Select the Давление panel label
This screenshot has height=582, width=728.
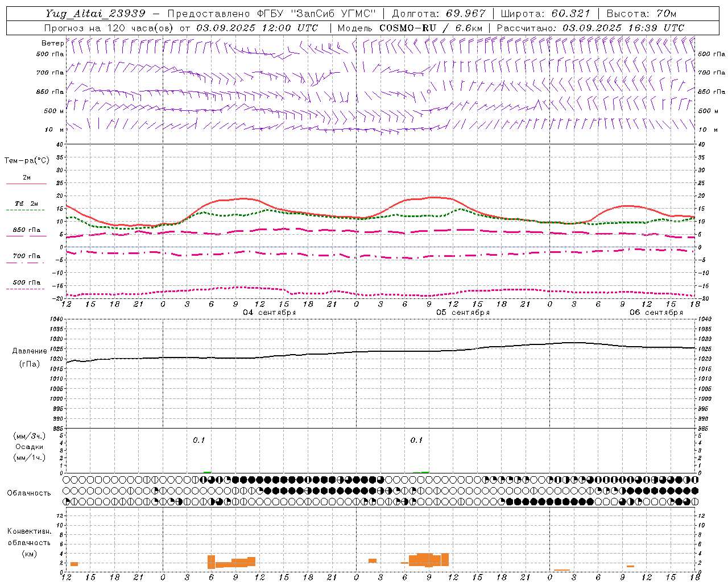pyautogui.click(x=28, y=351)
